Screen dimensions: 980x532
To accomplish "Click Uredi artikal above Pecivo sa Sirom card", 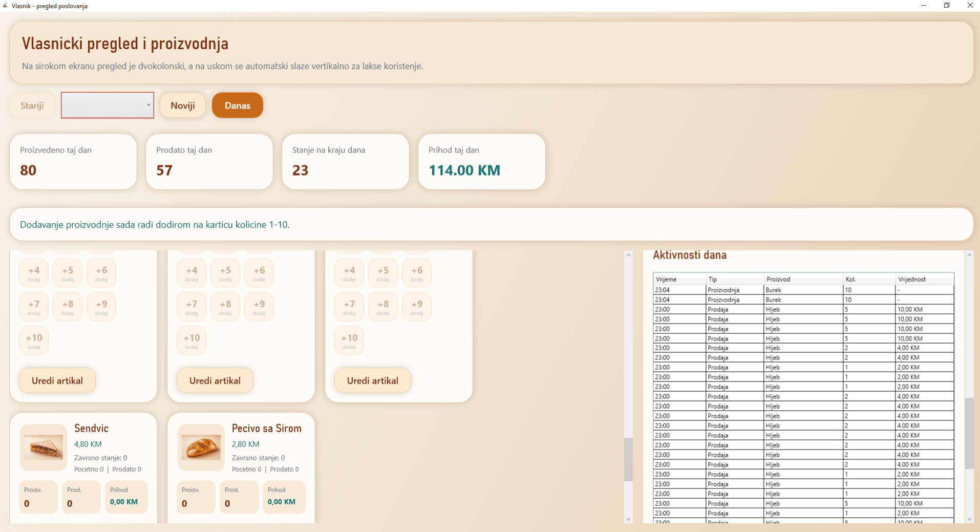I will tap(215, 380).
